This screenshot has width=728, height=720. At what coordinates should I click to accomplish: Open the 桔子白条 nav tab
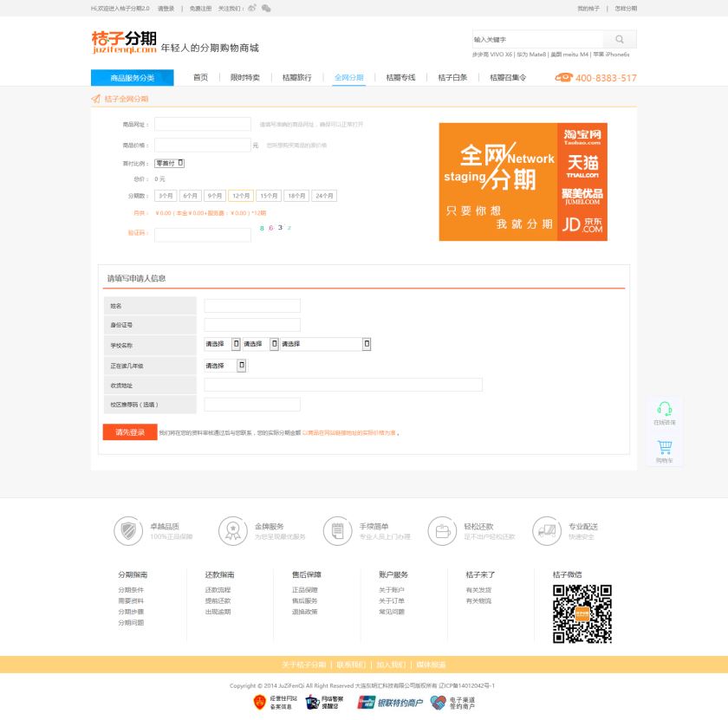(452, 77)
